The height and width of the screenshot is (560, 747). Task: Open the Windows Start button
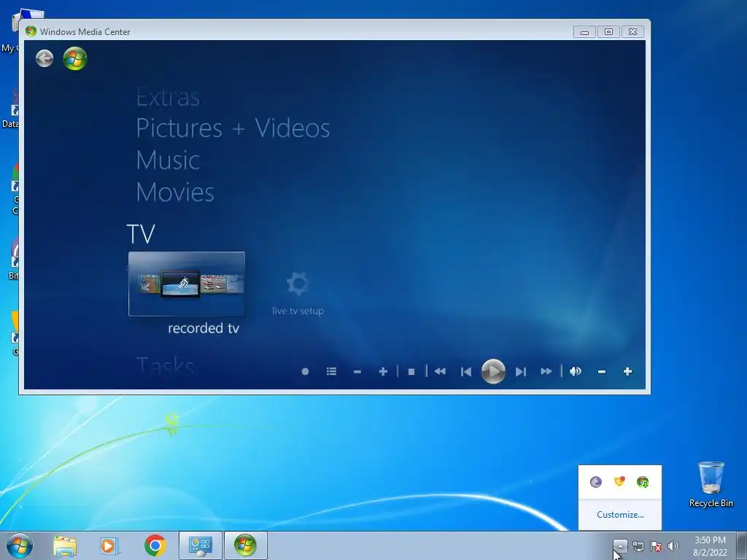(x=20, y=545)
